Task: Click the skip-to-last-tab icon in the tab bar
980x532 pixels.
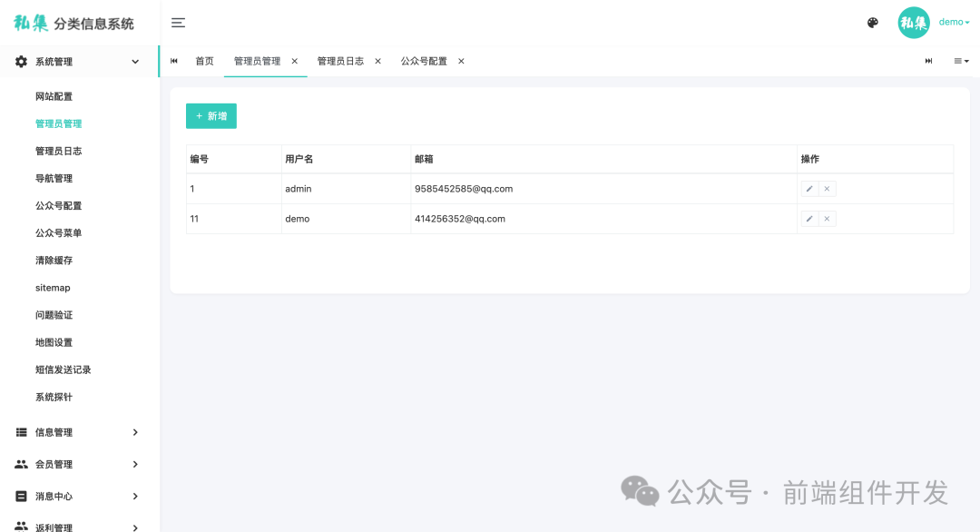Action: (x=928, y=61)
